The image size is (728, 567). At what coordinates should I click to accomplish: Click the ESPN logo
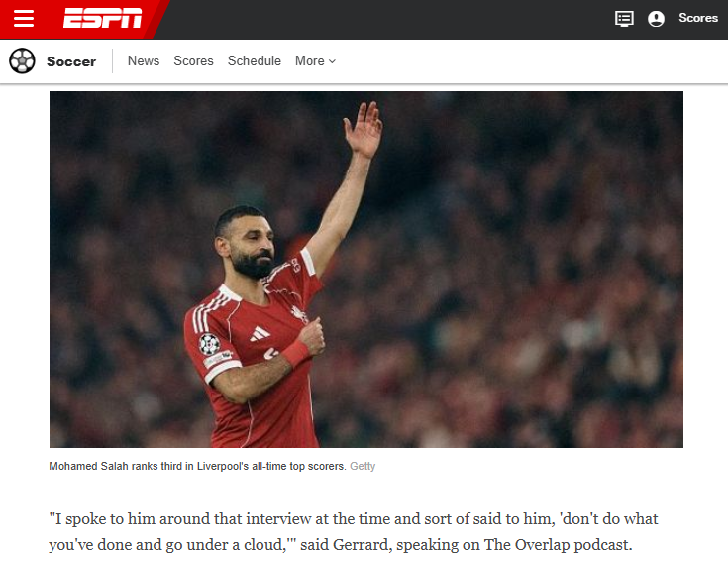point(103,19)
